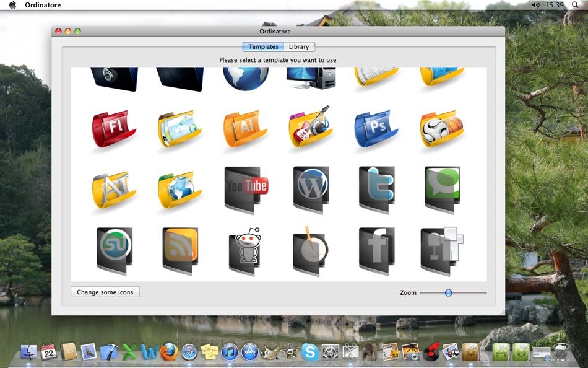Viewport: 588px width, 368px height.
Task: Pick the green chat bubble folder template
Action: coord(442,190)
